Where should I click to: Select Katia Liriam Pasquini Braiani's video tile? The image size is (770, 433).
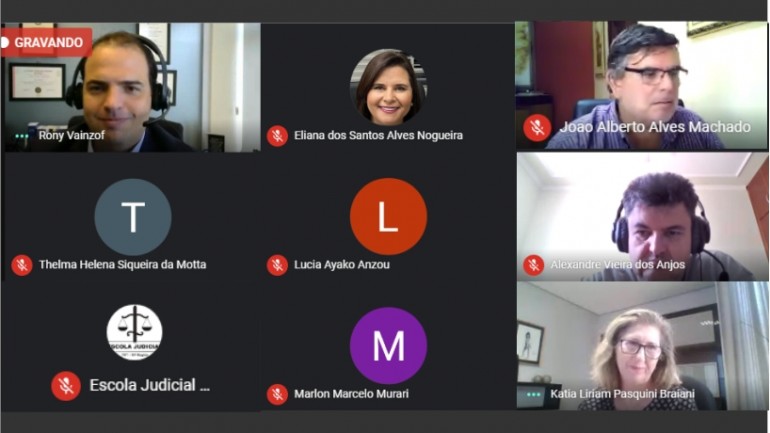642,346
